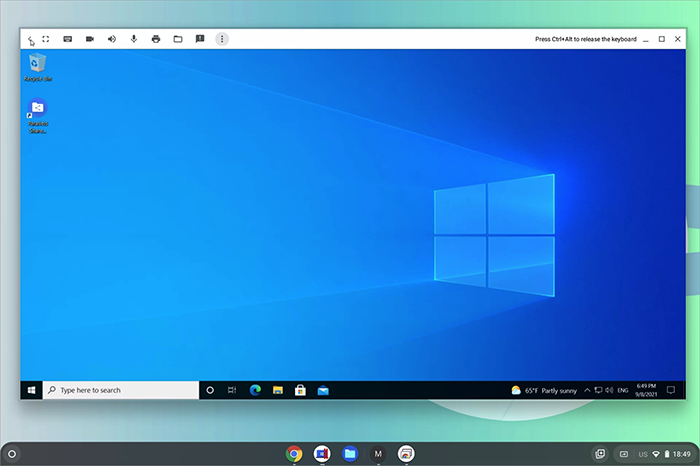Click the printer icon in the toolbar

[156, 39]
